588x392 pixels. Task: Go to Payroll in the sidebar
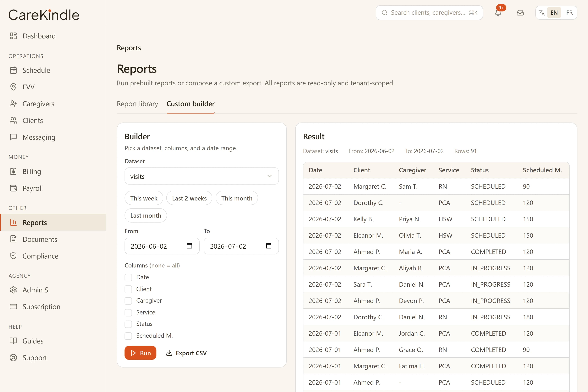pos(53,188)
